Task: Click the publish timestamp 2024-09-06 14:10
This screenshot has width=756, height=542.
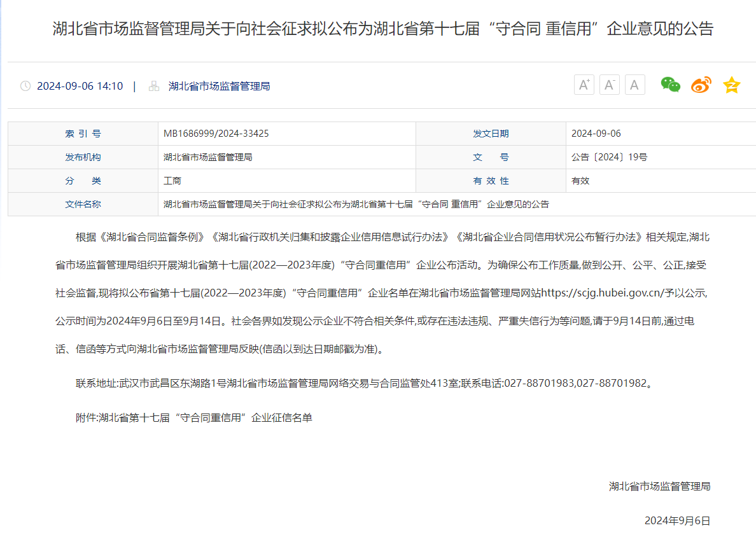Action: pos(80,86)
